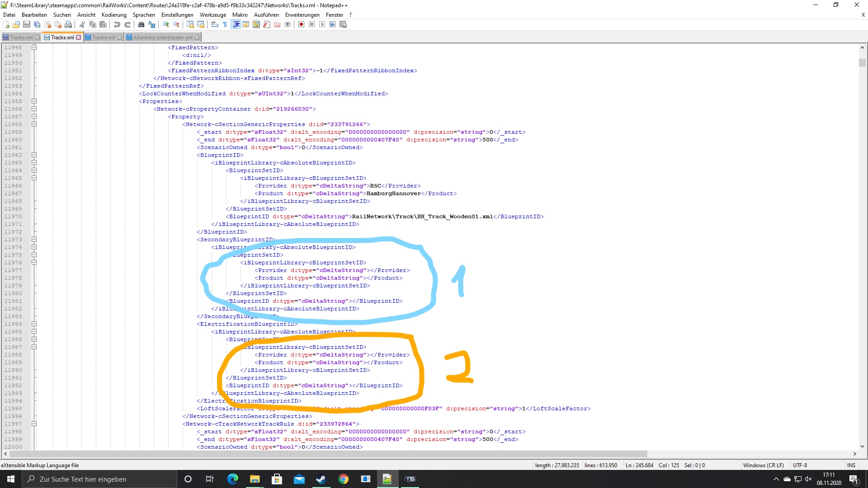Open the Kodierung menu

click(114, 15)
